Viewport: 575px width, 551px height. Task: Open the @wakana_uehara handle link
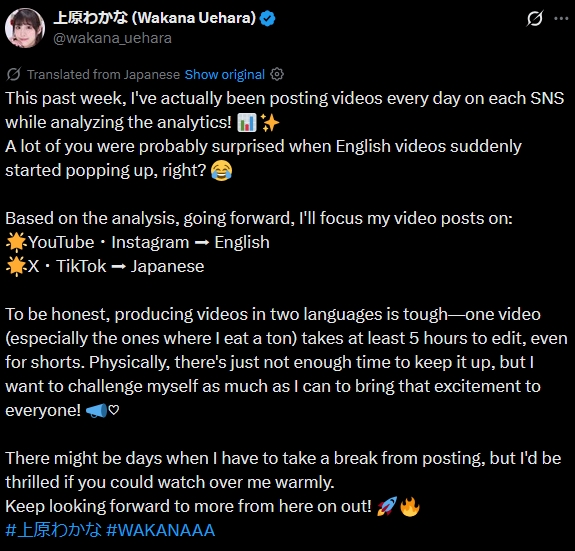(x=112, y=38)
